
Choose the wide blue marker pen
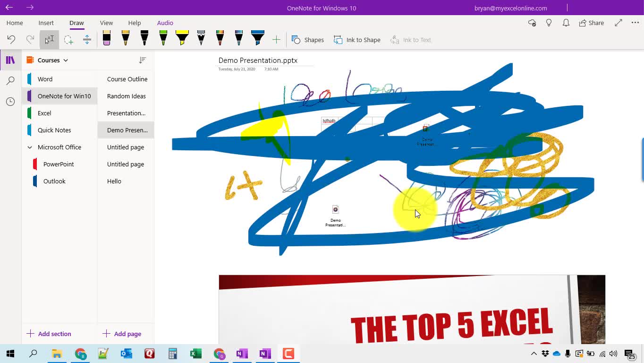click(258, 39)
